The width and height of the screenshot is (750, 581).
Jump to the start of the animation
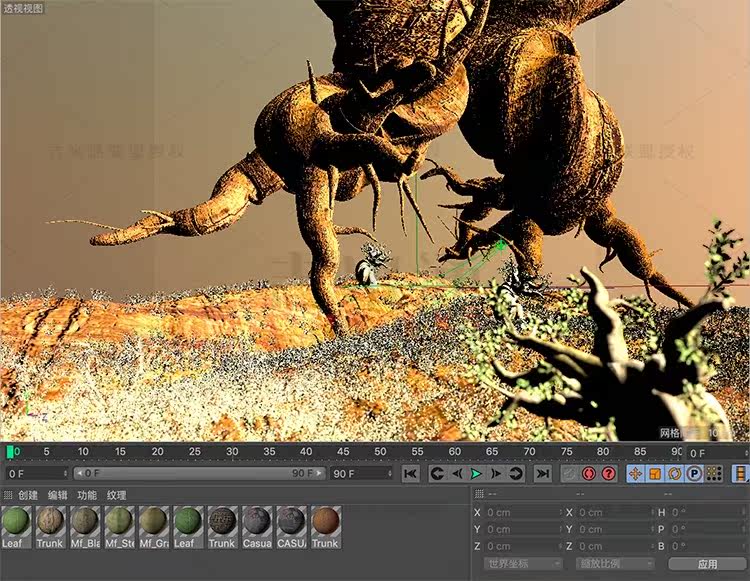tap(410, 473)
